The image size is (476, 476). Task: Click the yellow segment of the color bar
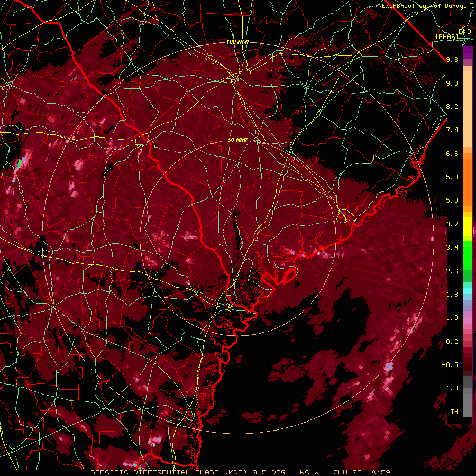click(467, 226)
